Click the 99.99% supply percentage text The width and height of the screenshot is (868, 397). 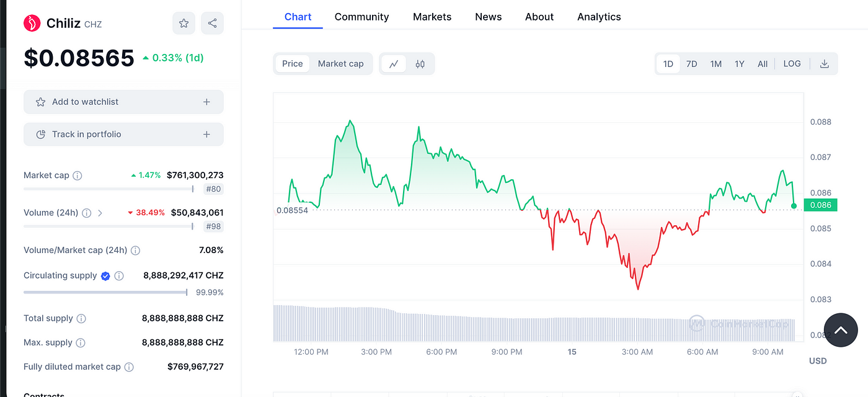pyautogui.click(x=210, y=292)
